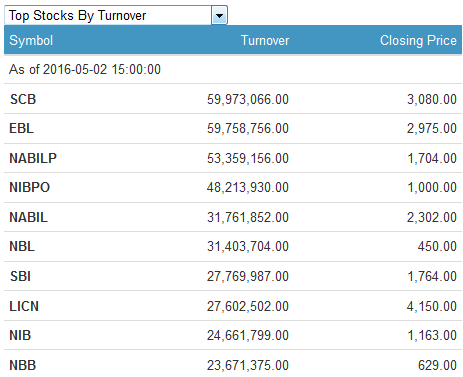Open the NIBPO stock symbol
This screenshot has width=463, height=377.
pos(30,187)
